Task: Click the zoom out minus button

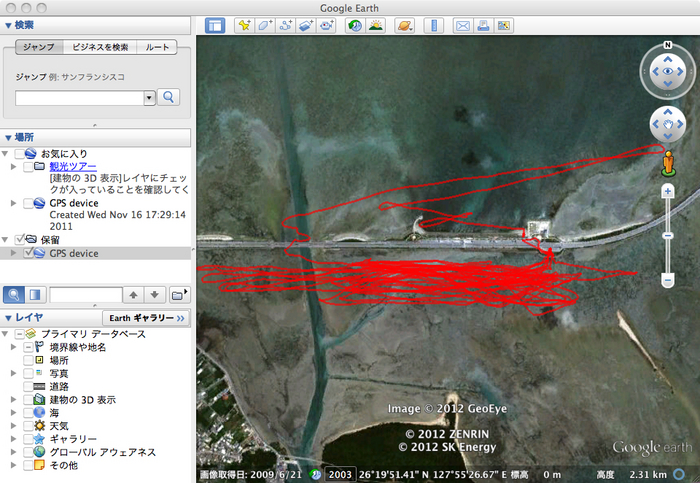Action: pos(668,280)
